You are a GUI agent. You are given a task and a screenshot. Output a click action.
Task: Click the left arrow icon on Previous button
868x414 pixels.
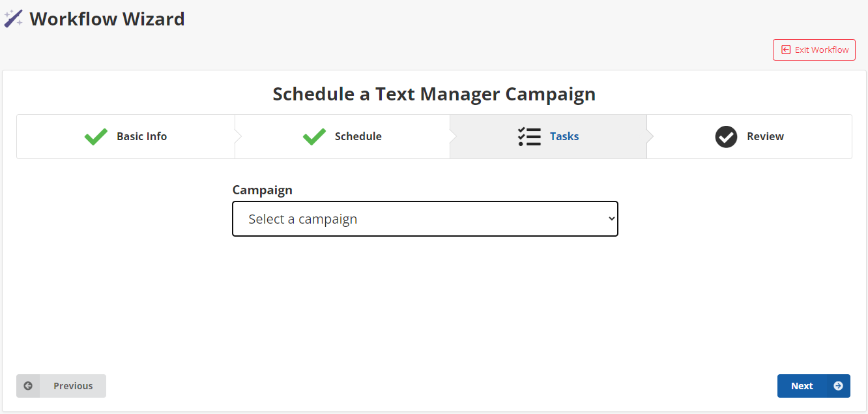(28, 386)
